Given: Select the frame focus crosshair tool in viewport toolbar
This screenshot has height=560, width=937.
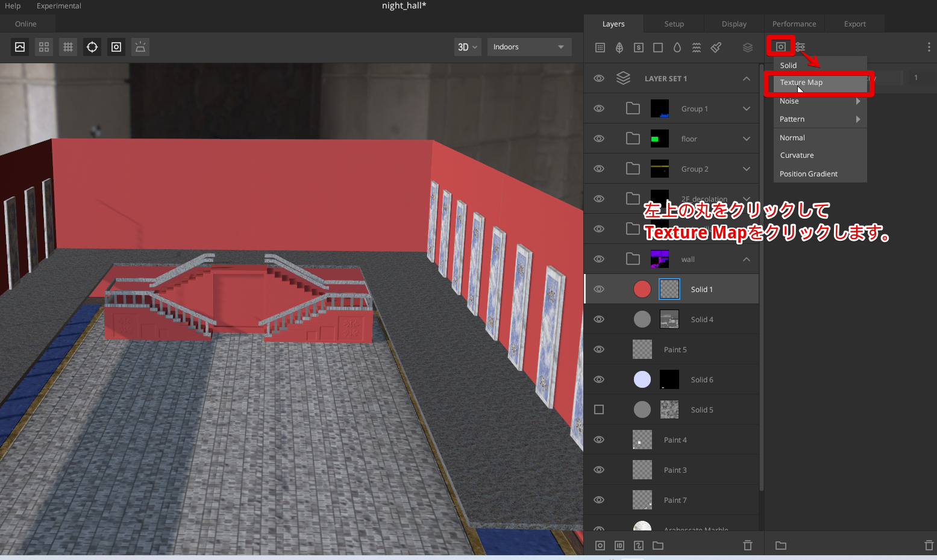Looking at the screenshot, I should 92,46.
